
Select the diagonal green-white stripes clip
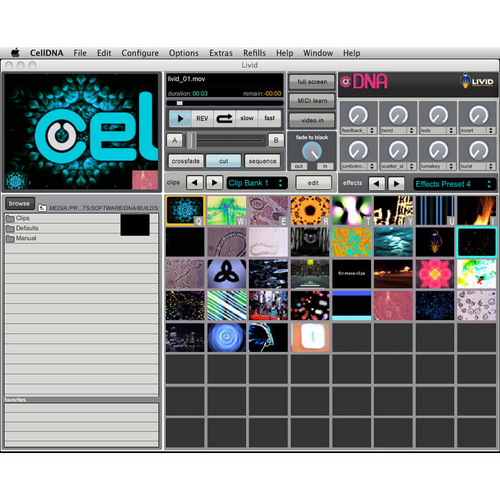click(227, 306)
